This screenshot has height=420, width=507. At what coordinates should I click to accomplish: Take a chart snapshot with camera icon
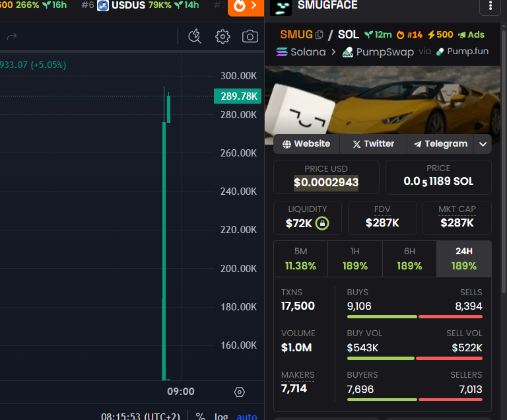click(x=250, y=36)
